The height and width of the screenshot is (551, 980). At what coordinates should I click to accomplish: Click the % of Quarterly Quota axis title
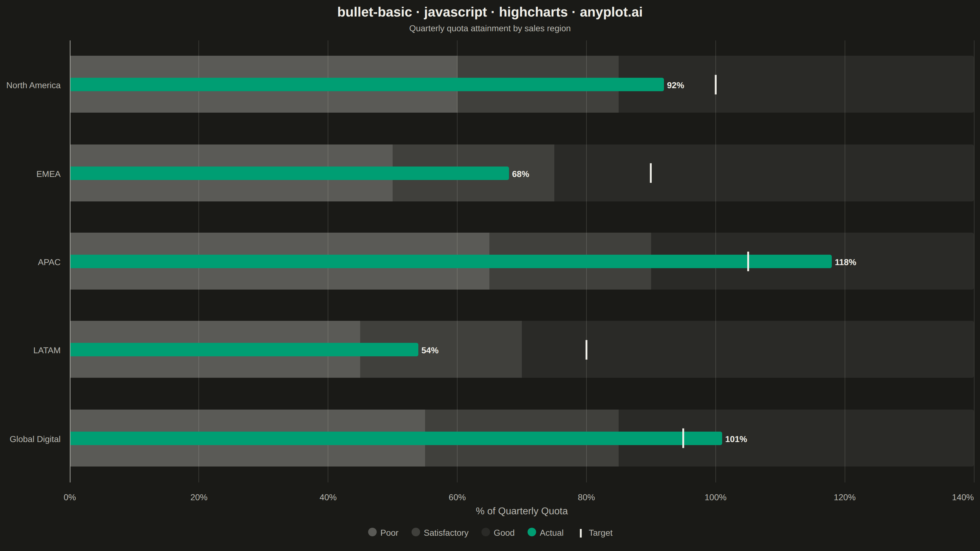[x=522, y=511]
